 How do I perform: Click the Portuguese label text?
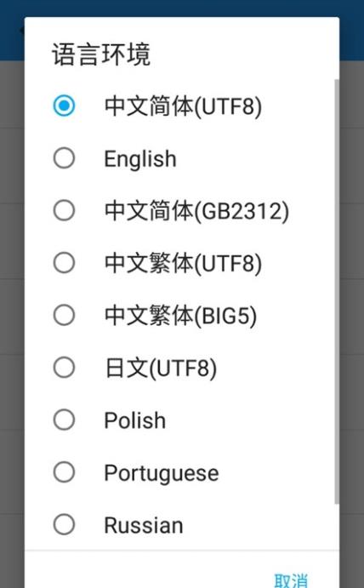pos(162,474)
